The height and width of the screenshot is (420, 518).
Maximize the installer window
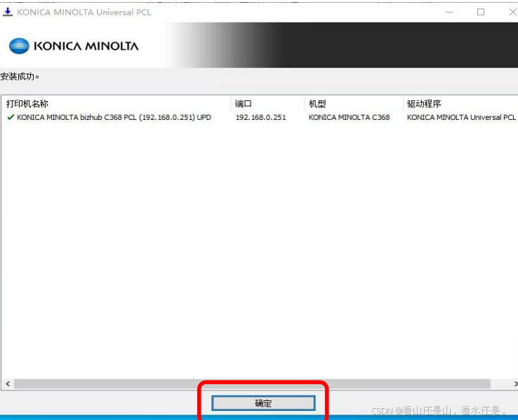tap(481, 12)
